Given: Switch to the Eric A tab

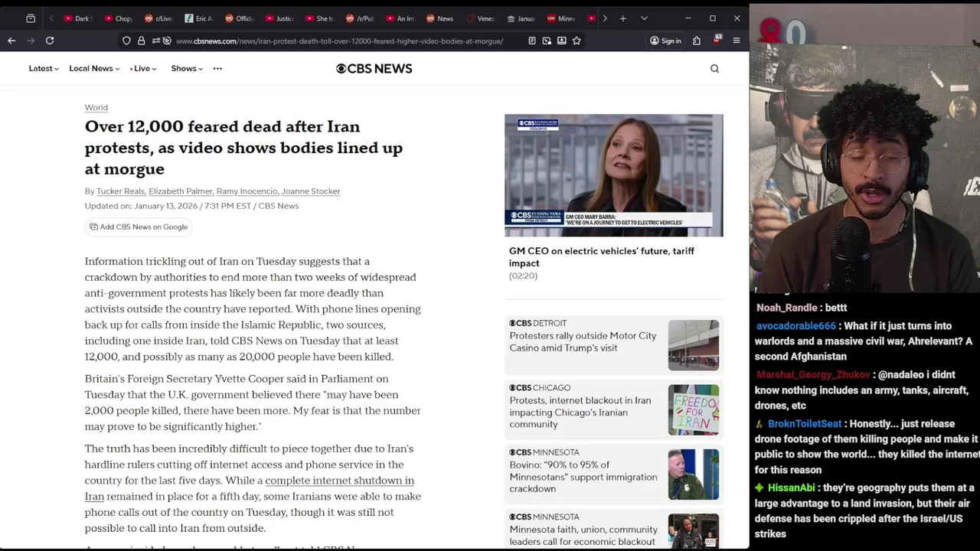Looking at the screenshot, I should [x=198, y=18].
